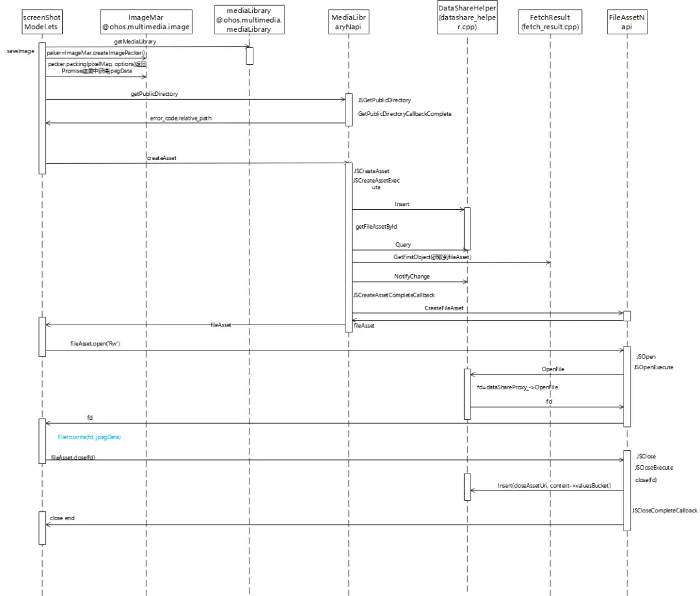Select the mediaLibrary @ohos.multimedia.mediaLibrary box
Image resolution: width=700 pixels, height=596 pixels.
(249, 19)
